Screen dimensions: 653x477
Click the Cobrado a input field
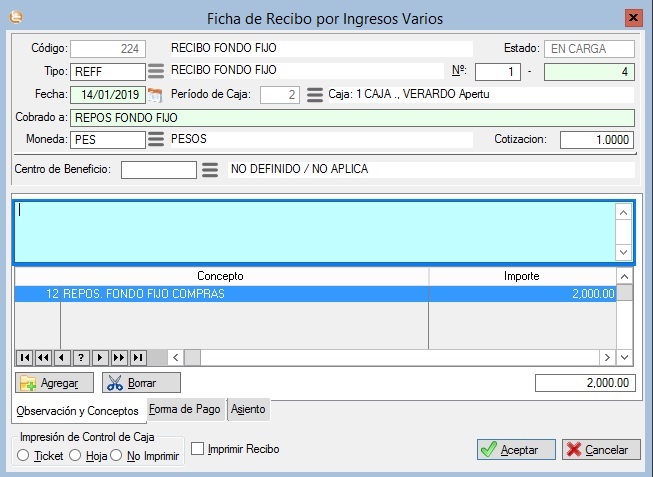pos(353,117)
